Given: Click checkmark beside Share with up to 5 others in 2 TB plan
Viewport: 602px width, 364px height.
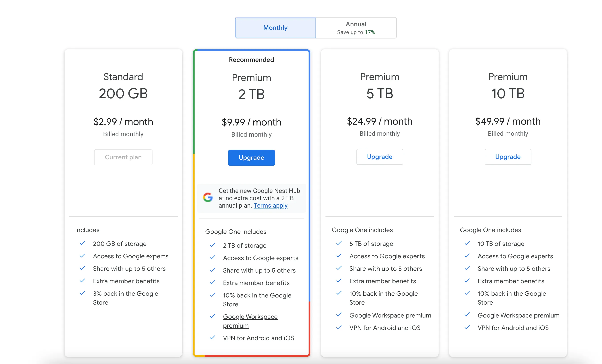Looking at the screenshot, I should coord(213,270).
